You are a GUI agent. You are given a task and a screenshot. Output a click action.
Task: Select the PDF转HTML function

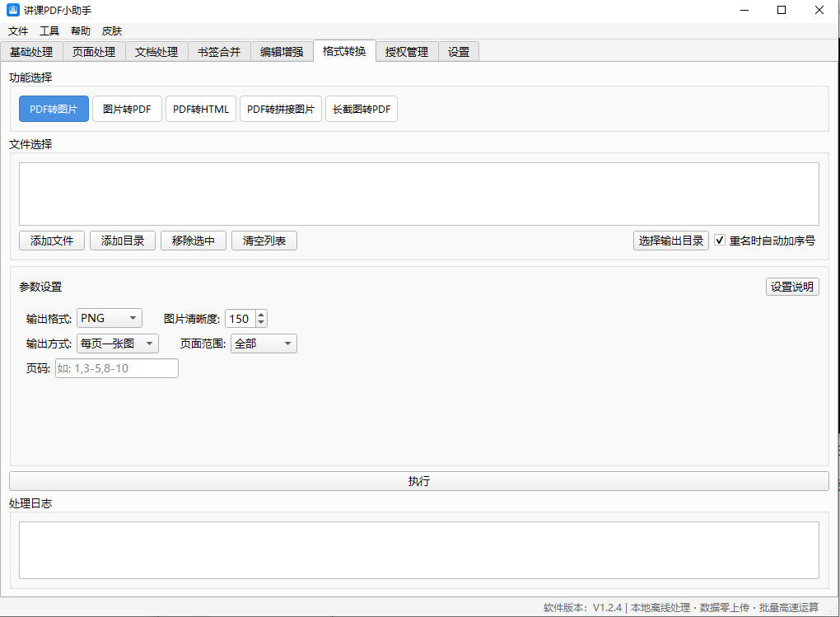click(201, 109)
